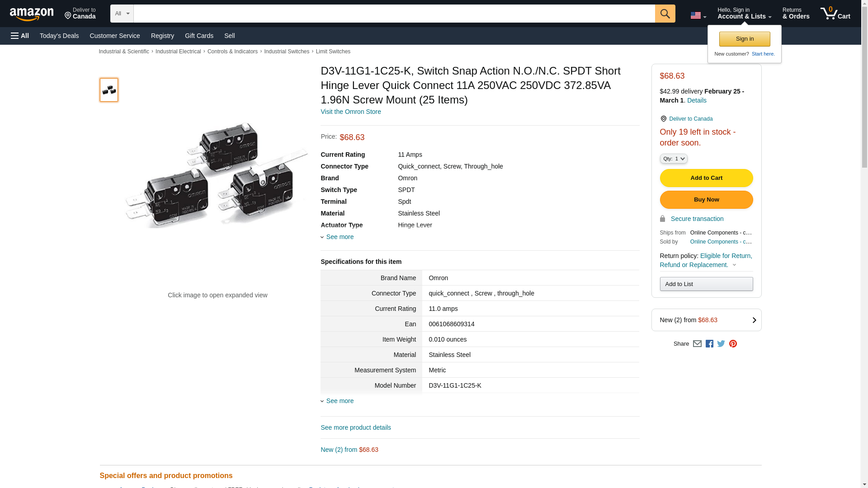
Task: Expand See more under Actuator Type
Action: pos(339,237)
